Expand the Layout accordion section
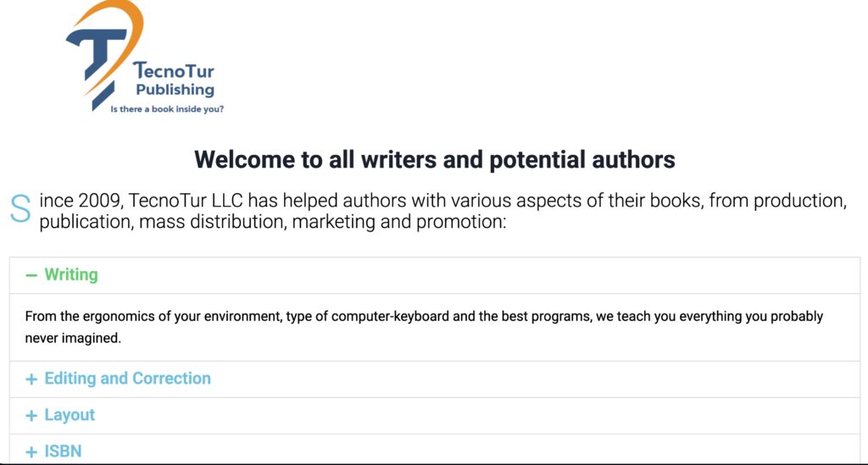Screen dimensions: 868x465 click(x=70, y=415)
